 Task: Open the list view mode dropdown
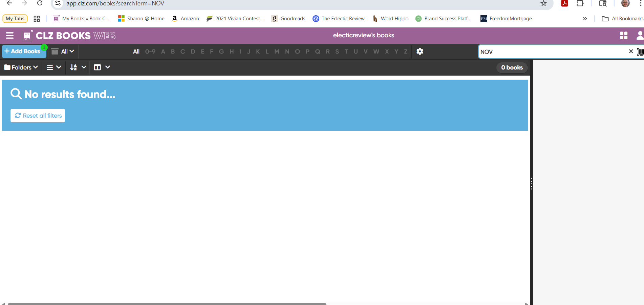[x=54, y=67]
